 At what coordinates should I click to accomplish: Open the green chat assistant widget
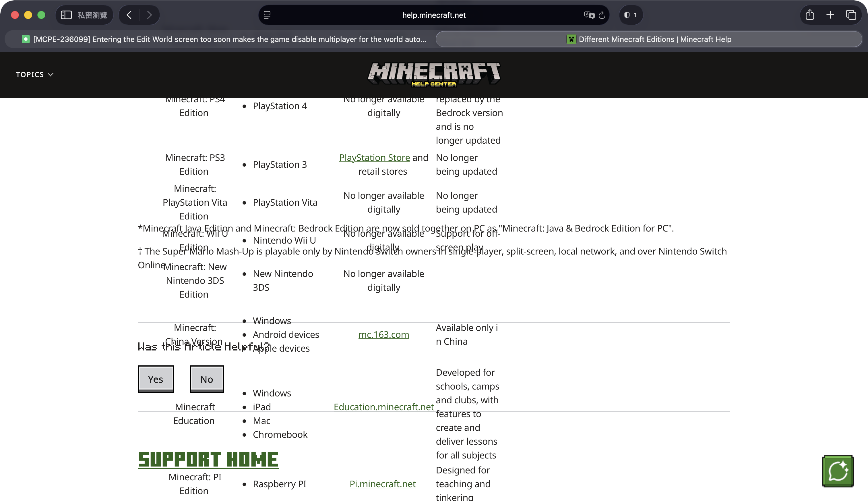838,471
